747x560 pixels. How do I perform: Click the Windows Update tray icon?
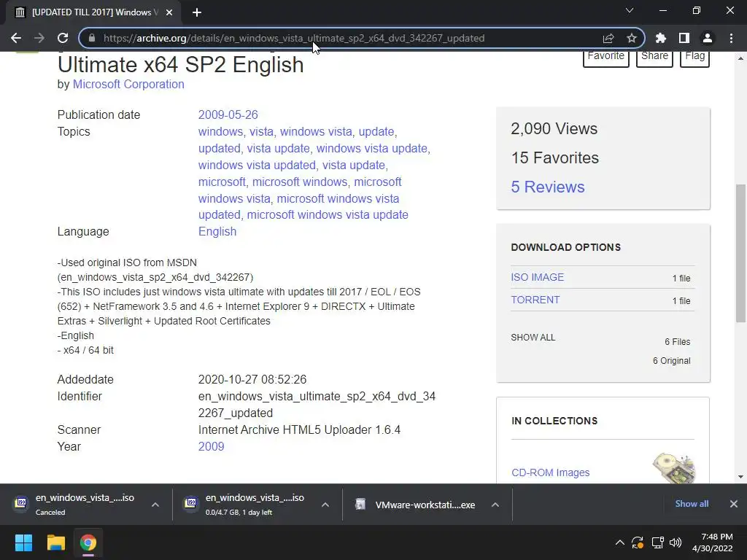point(638,542)
